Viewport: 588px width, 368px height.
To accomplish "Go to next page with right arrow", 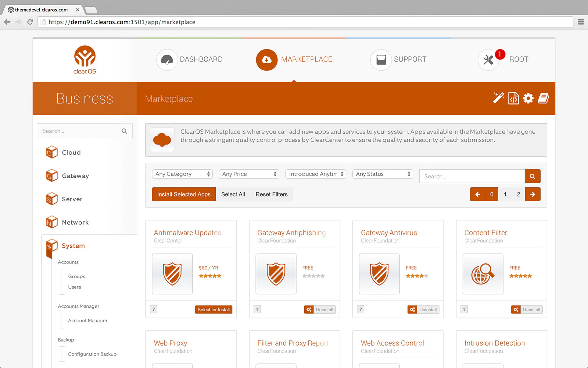I will coord(533,194).
